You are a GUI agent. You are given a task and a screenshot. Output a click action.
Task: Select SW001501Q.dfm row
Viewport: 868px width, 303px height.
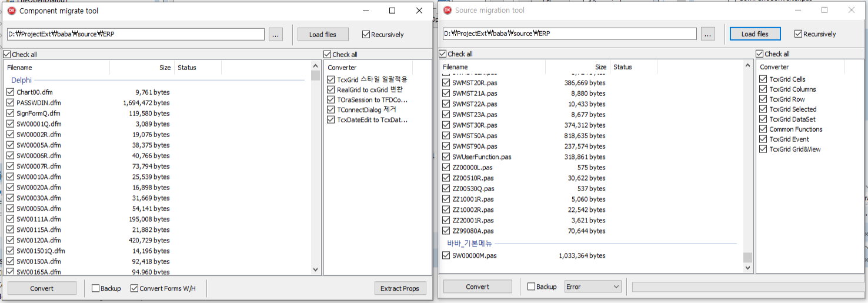pos(157,251)
